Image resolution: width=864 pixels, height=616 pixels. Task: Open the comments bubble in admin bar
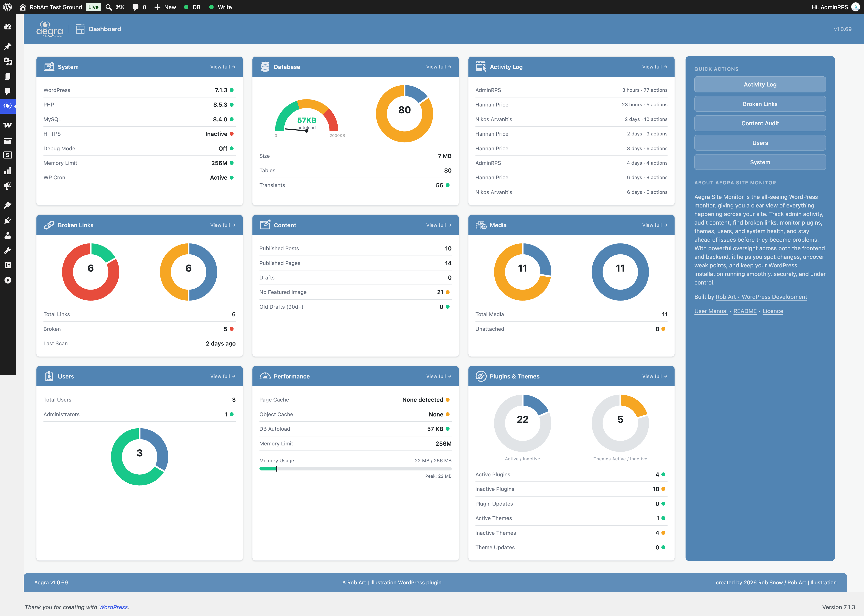[x=139, y=7]
